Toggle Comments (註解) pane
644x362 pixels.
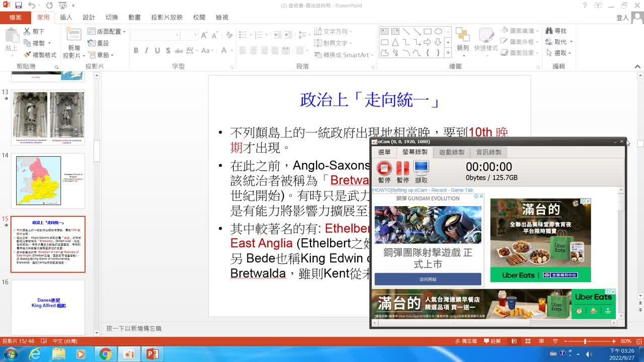click(492, 341)
